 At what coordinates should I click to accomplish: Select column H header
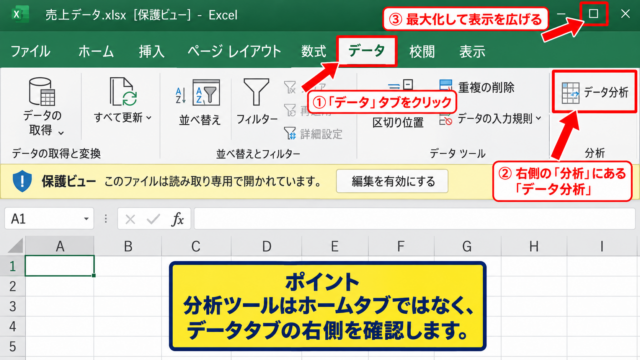(x=533, y=247)
